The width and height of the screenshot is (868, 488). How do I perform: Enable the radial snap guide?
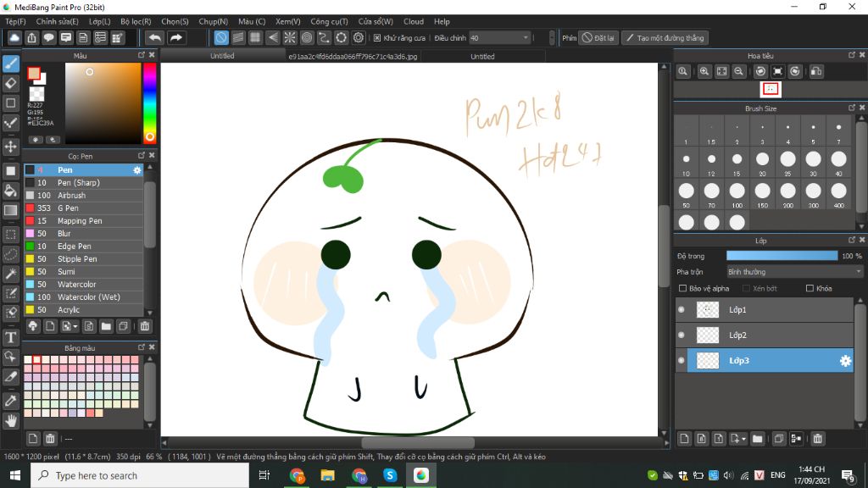290,37
